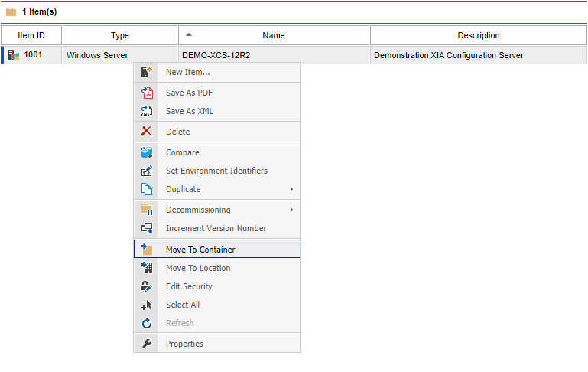Screen dimensions: 588x372
Task: Click the Compare databases icon
Action: click(147, 152)
